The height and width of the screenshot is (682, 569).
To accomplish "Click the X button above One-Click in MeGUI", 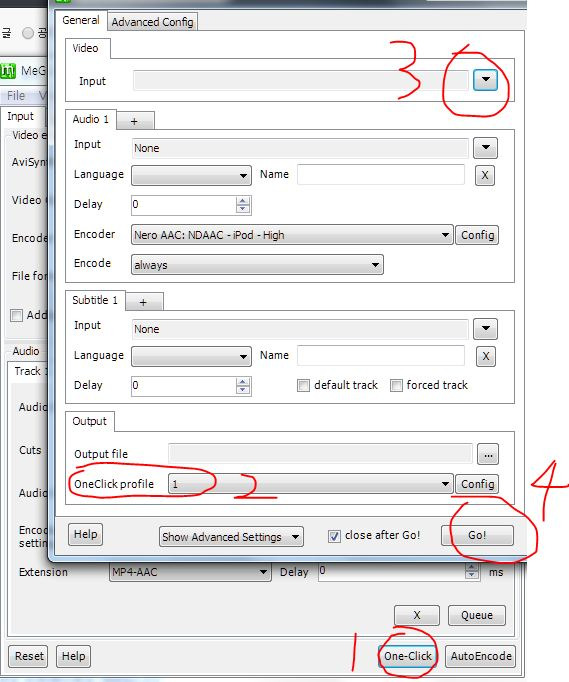I will (417, 615).
